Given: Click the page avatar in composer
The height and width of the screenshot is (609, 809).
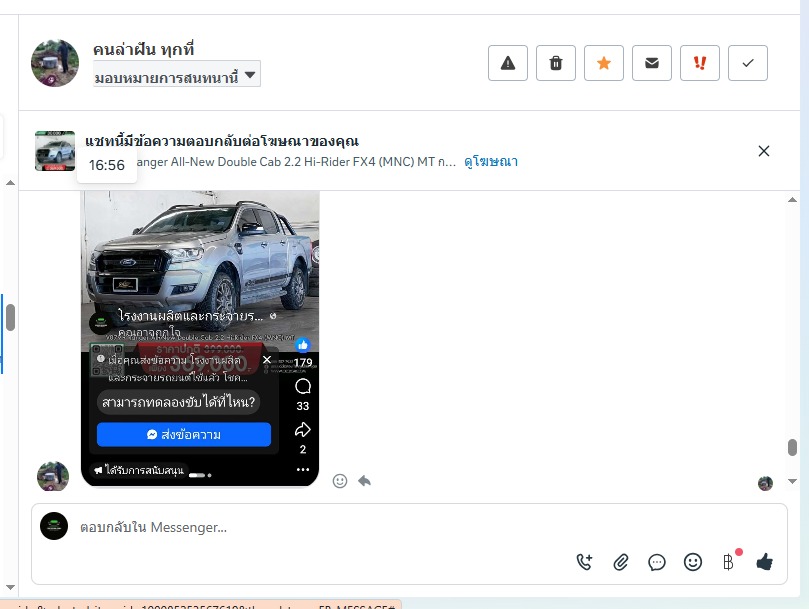Looking at the screenshot, I should 54,526.
